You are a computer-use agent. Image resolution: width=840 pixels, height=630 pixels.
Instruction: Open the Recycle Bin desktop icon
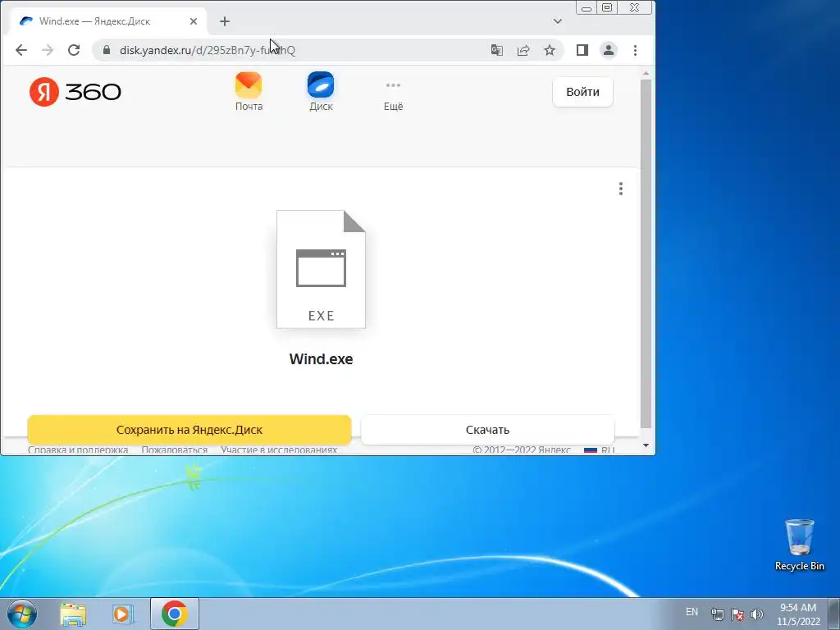tap(799, 545)
